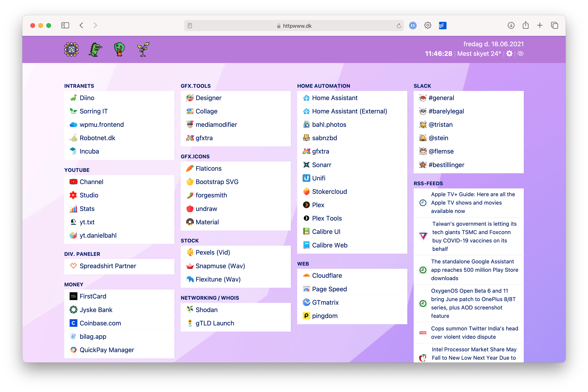The image size is (588, 392).
Task: Open the 1Password extension icon
Action: [413, 26]
